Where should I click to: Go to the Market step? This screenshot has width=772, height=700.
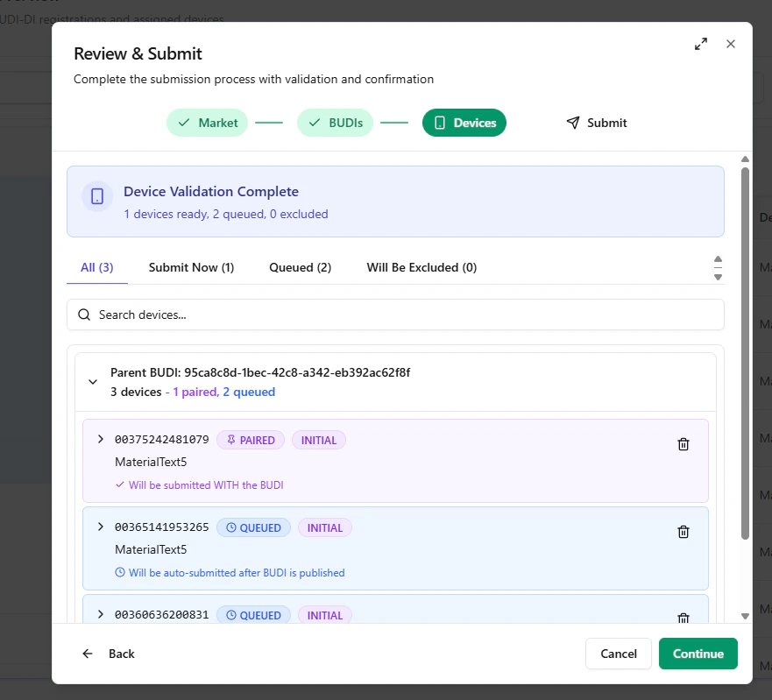[208, 123]
